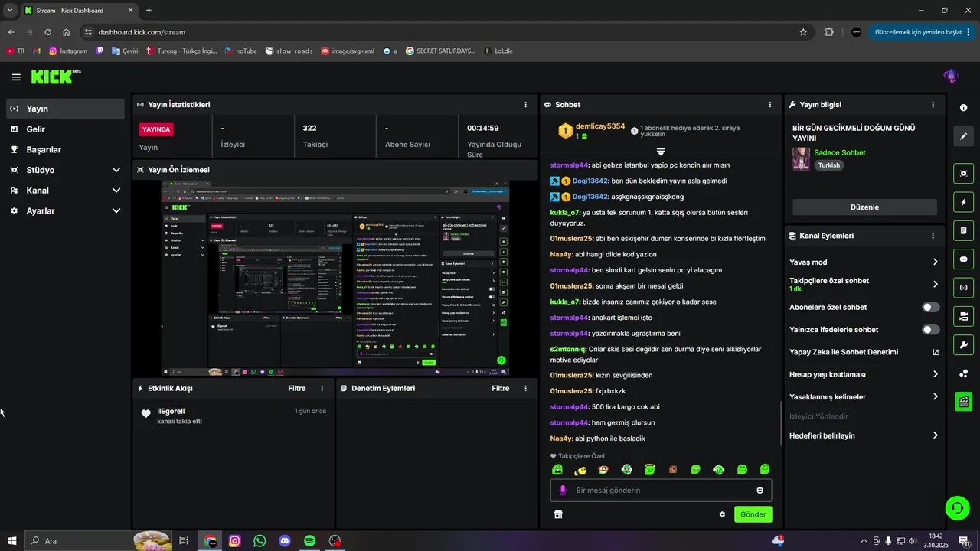
Task: Open the Etkinlik Akışı Filtre menu
Action: point(297,389)
